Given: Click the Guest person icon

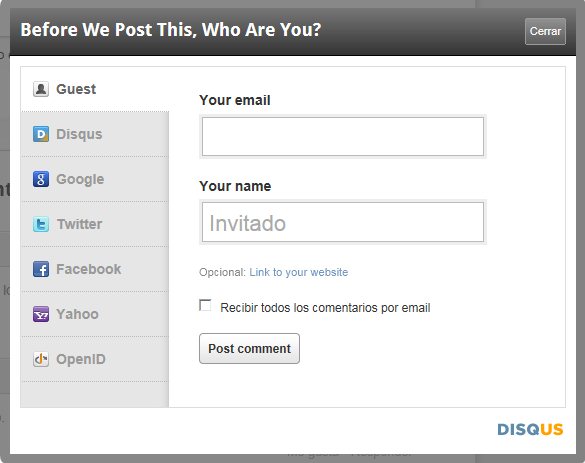Looking at the screenshot, I should (41, 89).
